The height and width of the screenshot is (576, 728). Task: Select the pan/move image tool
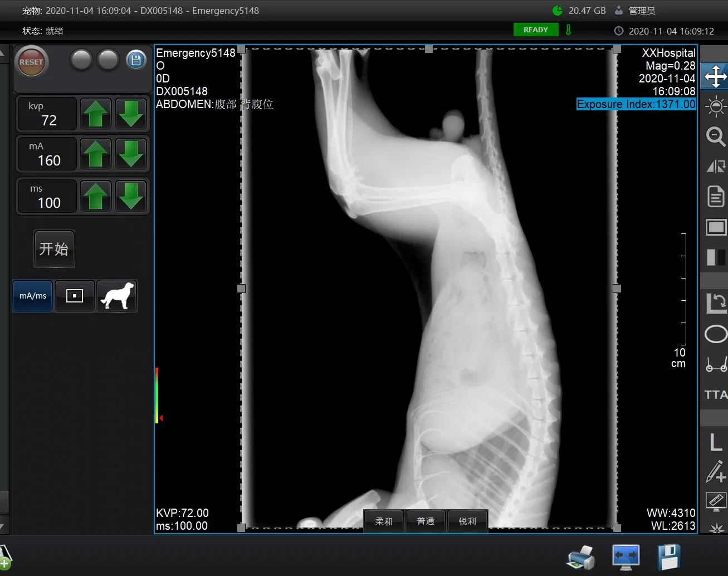point(715,77)
